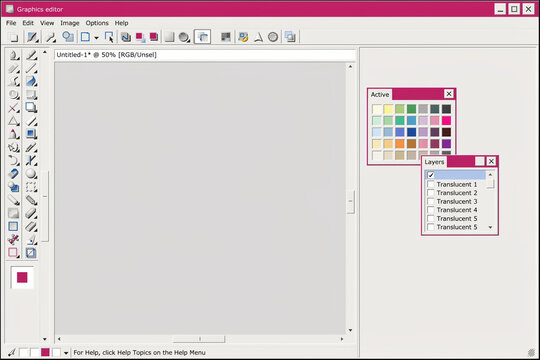Click the magenta swatch in the status bar
540x360 pixels.
(x=45, y=352)
